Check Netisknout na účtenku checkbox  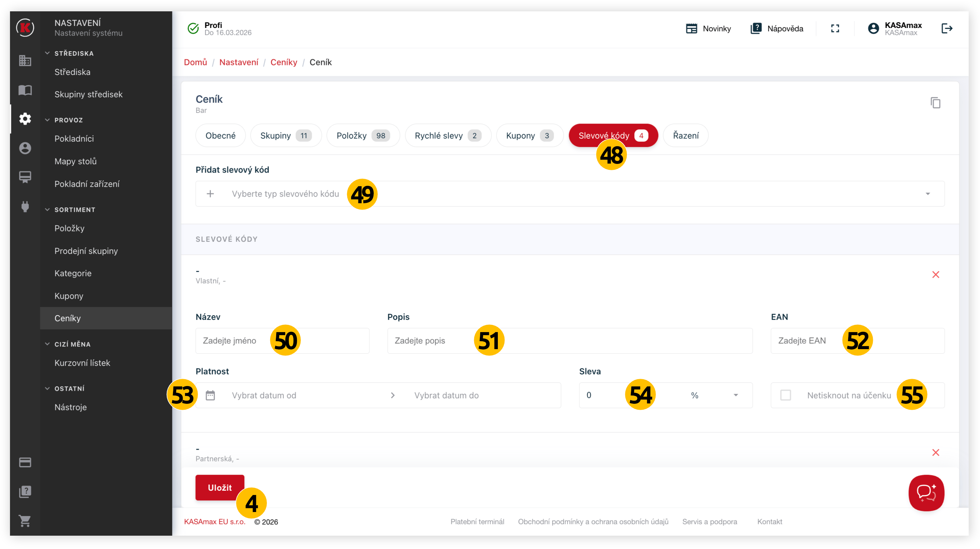click(x=785, y=395)
